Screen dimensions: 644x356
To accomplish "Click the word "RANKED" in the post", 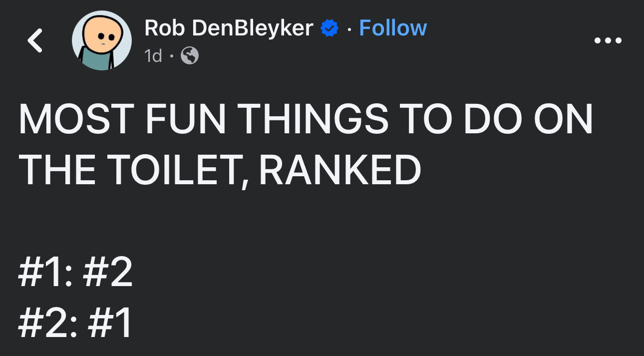I will coord(340,170).
